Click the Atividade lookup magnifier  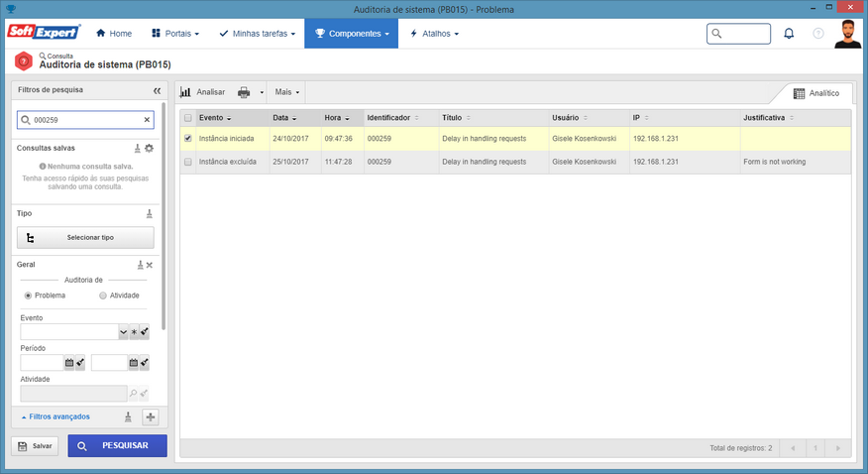(x=133, y=393)
